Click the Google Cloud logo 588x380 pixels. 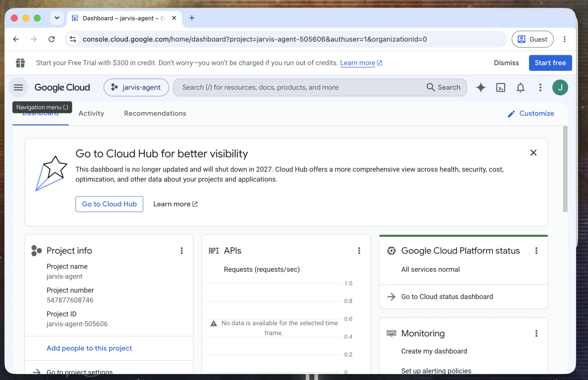62,87
